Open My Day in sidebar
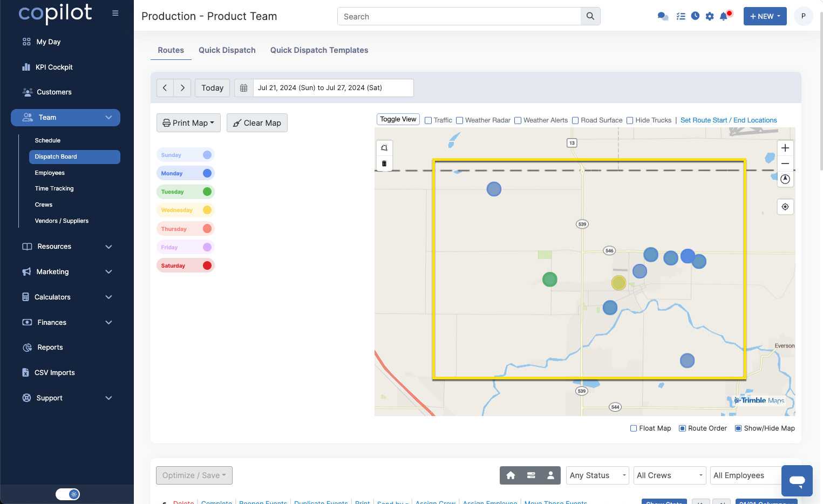Image resolution: width=823 pixels, height=504 pixels. pos(49,42)
